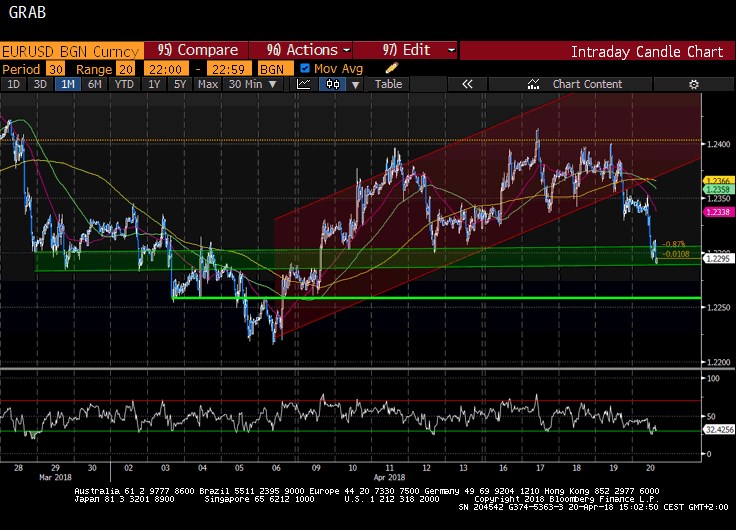Click the chart icon beside Chart Content
Screen dimensions: 736x530
534,85
